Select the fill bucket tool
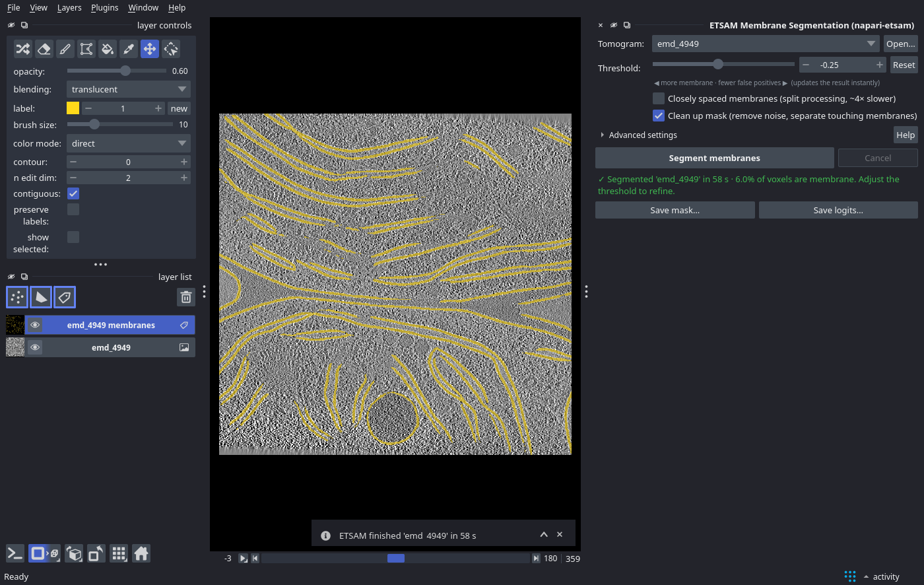 coord(108,49)
